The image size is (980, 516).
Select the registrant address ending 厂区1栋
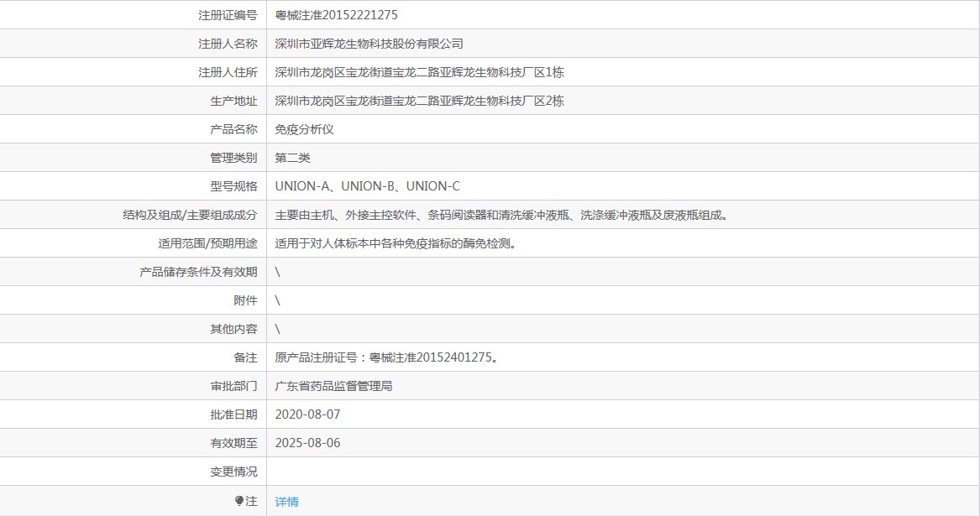click(419, 72)
